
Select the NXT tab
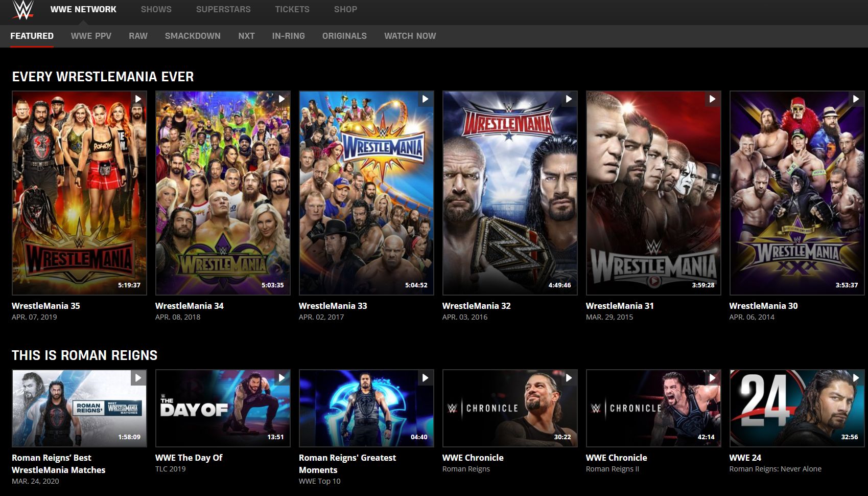[246, 36]
